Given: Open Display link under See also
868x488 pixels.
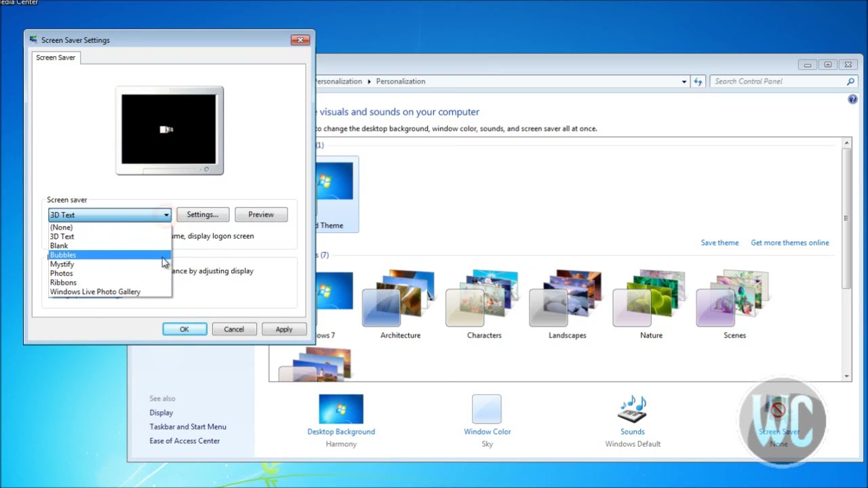Looking at the screenshot, I should tap(161, 413).
